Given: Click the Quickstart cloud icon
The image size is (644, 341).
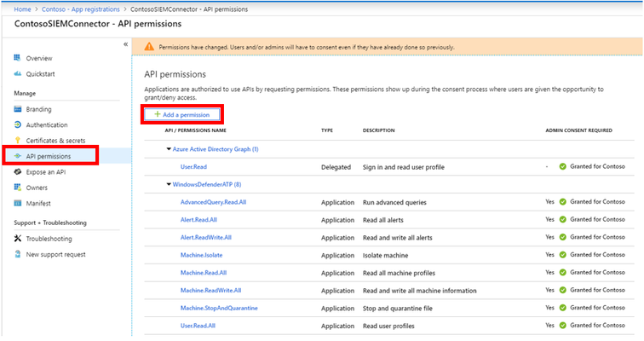Looking at the screenshot, I should [17, 73].
